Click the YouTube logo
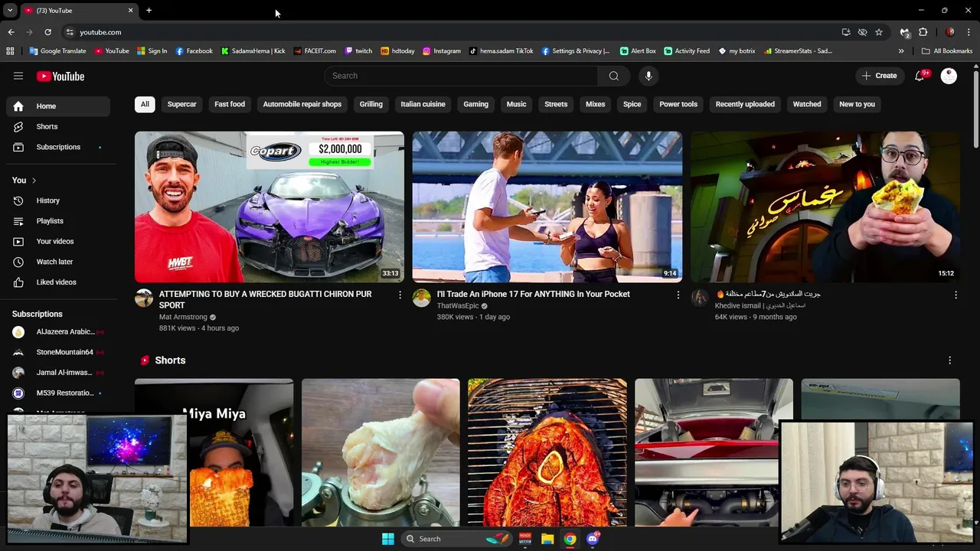Screen dimensions: 980x551 [x=60, y=76]
